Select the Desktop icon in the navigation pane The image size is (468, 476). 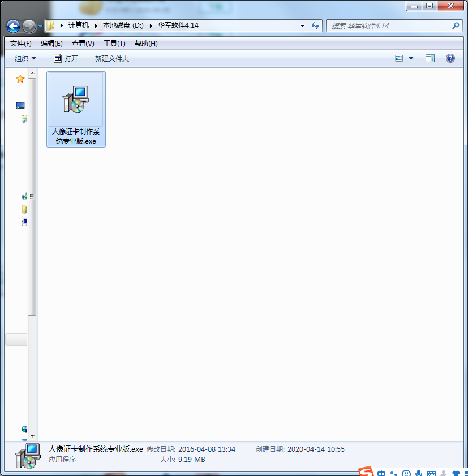click(20, 105)
